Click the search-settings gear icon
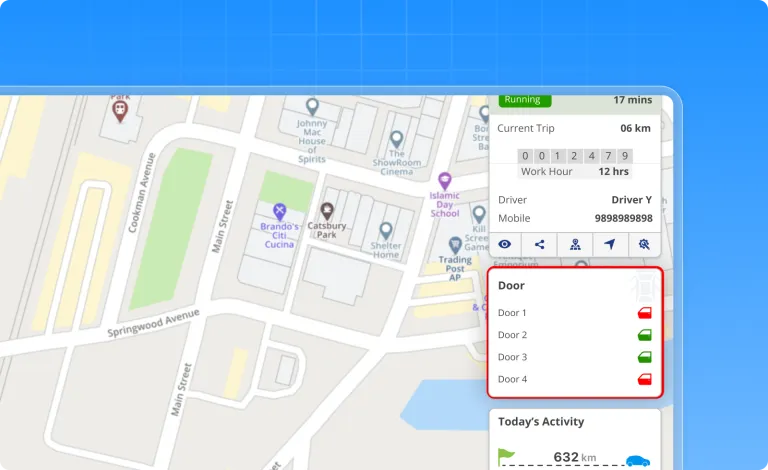This screenshot has width=768, height=470. click(644, 244)
